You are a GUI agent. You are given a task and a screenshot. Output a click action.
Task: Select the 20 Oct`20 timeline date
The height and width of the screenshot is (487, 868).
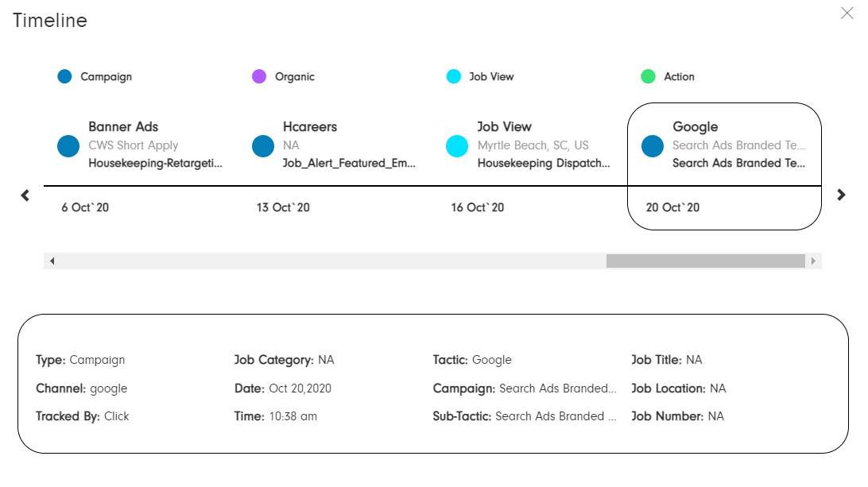pos(672,207)
